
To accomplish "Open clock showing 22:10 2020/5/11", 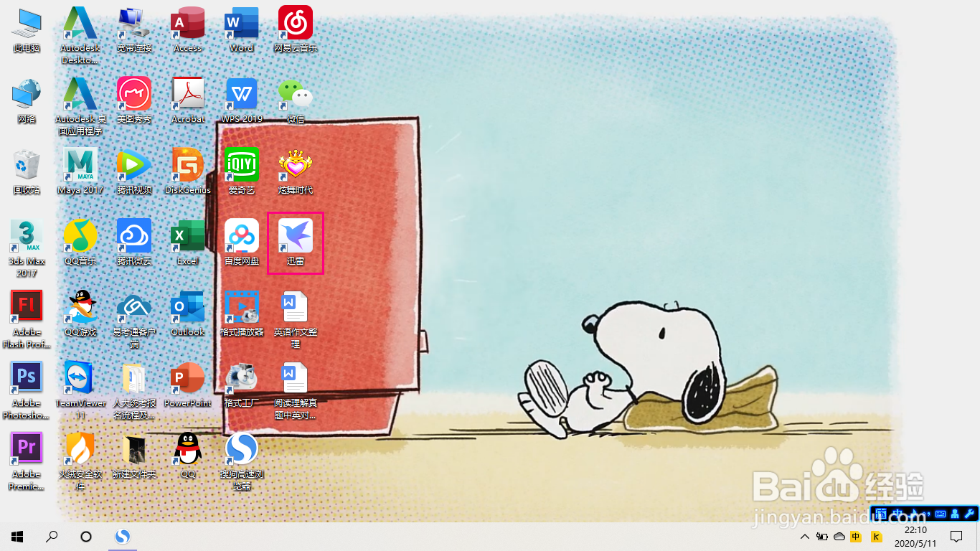I will (x=915, y=537).
